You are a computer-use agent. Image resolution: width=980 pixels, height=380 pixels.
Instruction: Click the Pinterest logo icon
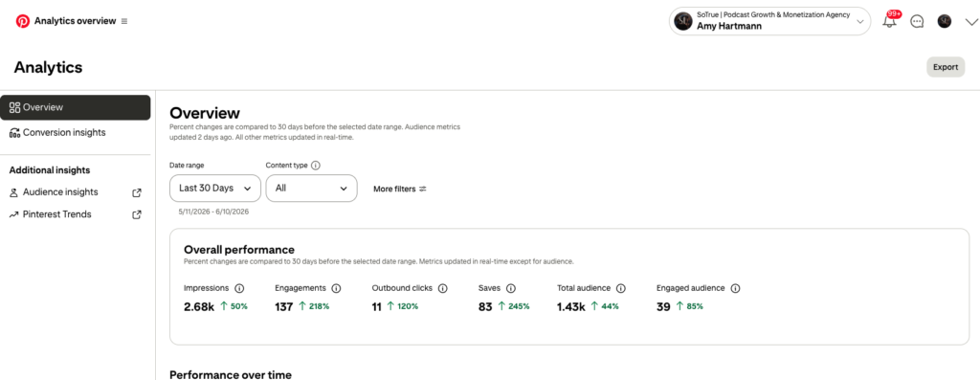pyautogui.click(x=23, y=21)
